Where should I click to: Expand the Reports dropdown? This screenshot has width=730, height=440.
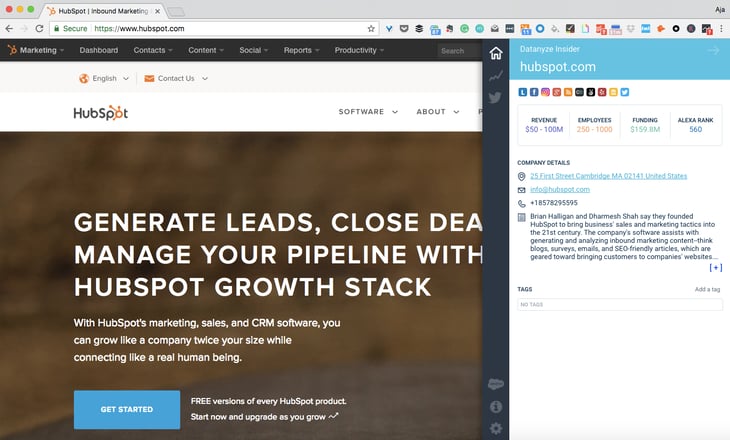click(x=301, y=50)
